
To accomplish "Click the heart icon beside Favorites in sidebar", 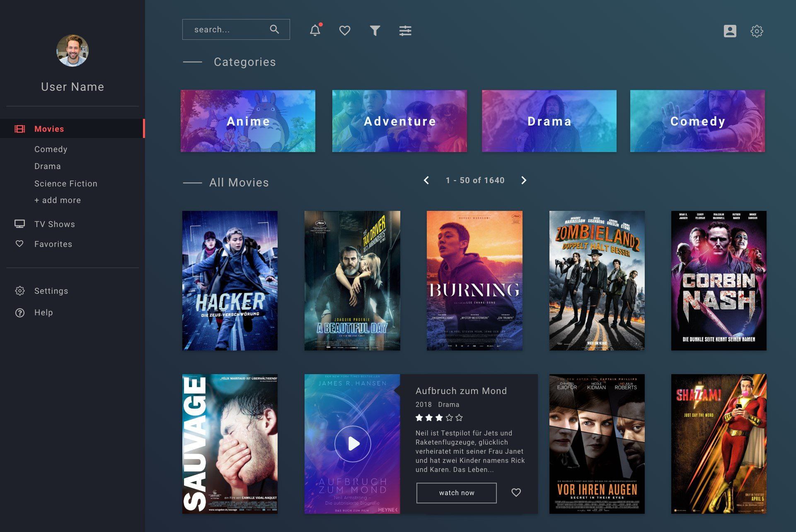I will [19, 244].
